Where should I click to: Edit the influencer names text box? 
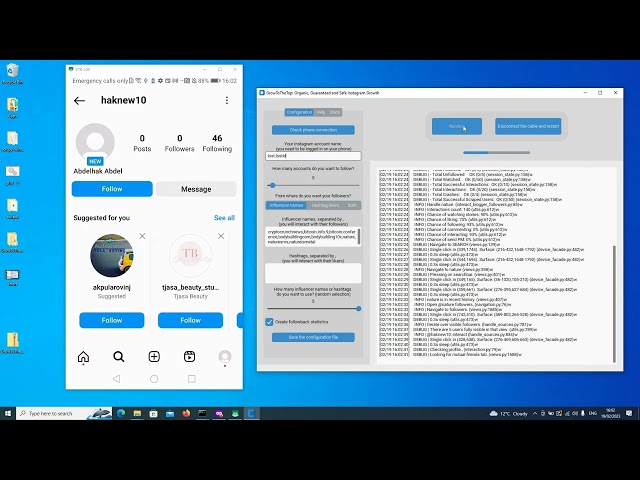311,237
